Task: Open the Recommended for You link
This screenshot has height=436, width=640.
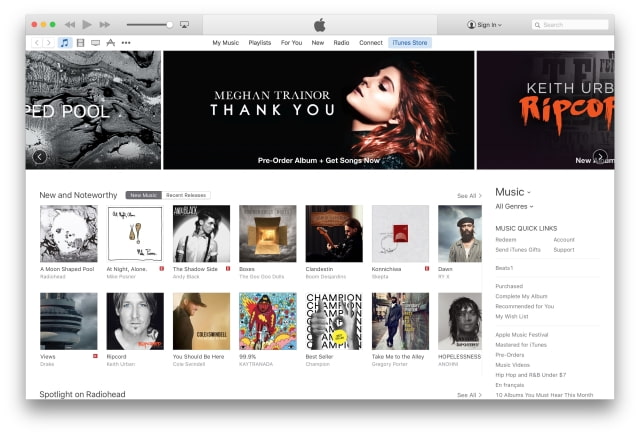Action: click(x=524, y=306)
